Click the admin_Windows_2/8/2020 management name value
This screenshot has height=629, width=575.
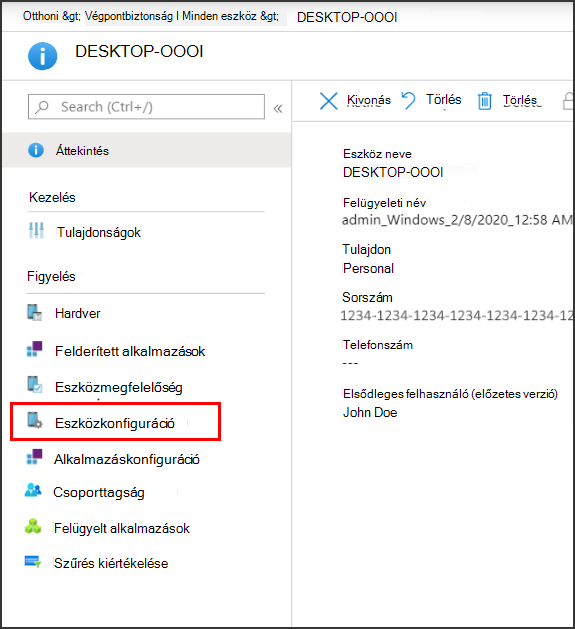pyautogui.click(x=457, y=220)
